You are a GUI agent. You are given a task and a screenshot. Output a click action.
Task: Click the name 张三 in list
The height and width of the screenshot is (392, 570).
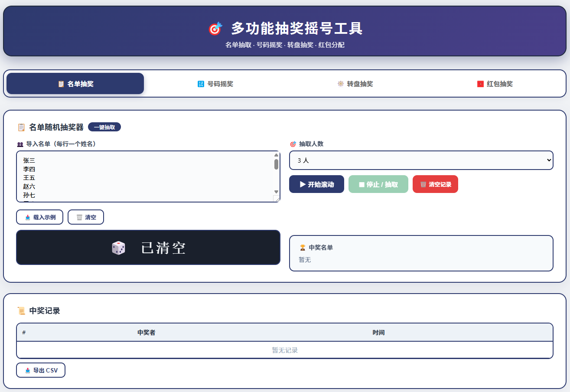point(29,160)
